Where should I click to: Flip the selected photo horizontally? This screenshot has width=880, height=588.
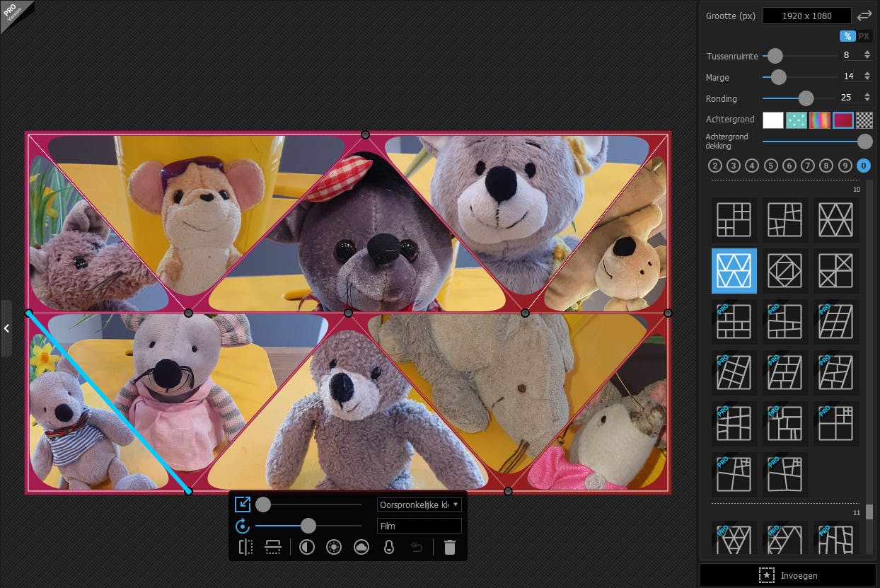coord(245,547)
